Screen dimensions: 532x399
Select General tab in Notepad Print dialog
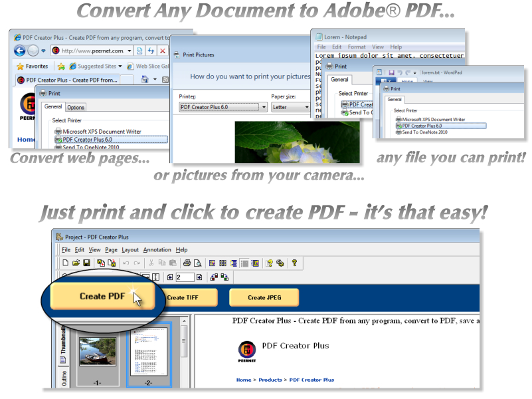(x=339, y=79)
